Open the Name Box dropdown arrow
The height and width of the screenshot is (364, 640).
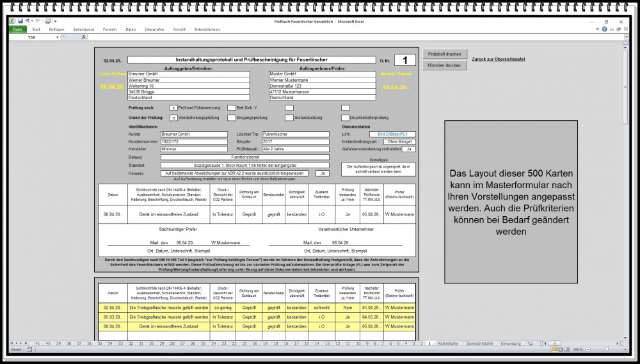coord(57,37)
